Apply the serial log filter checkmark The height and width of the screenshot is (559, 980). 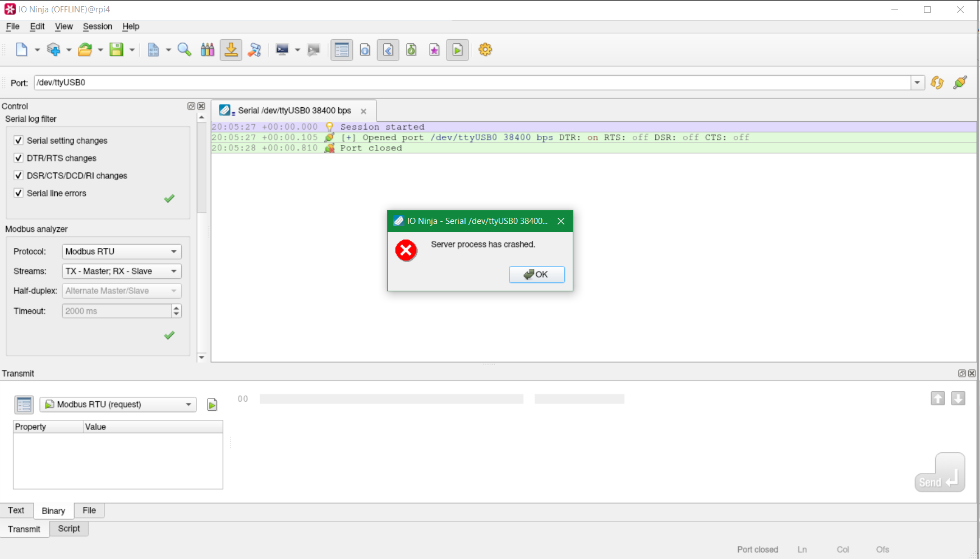[x=169, y=198]
